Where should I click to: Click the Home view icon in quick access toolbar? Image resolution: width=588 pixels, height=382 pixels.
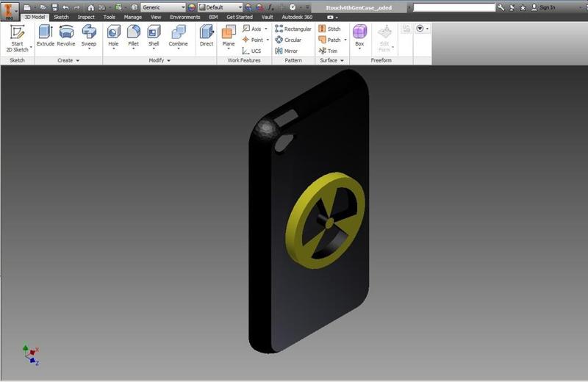tap(90, 7)
